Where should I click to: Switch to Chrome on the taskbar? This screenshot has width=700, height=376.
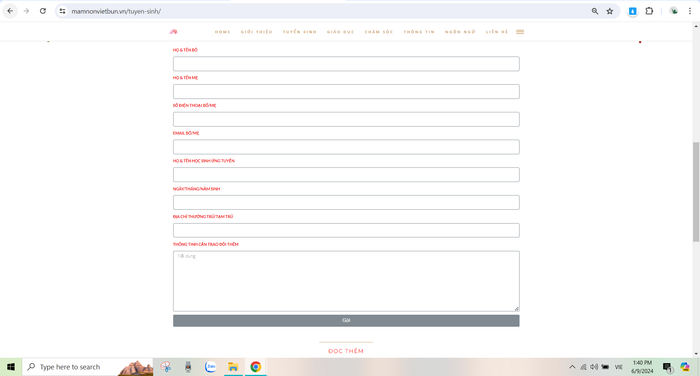pos(255,367)
